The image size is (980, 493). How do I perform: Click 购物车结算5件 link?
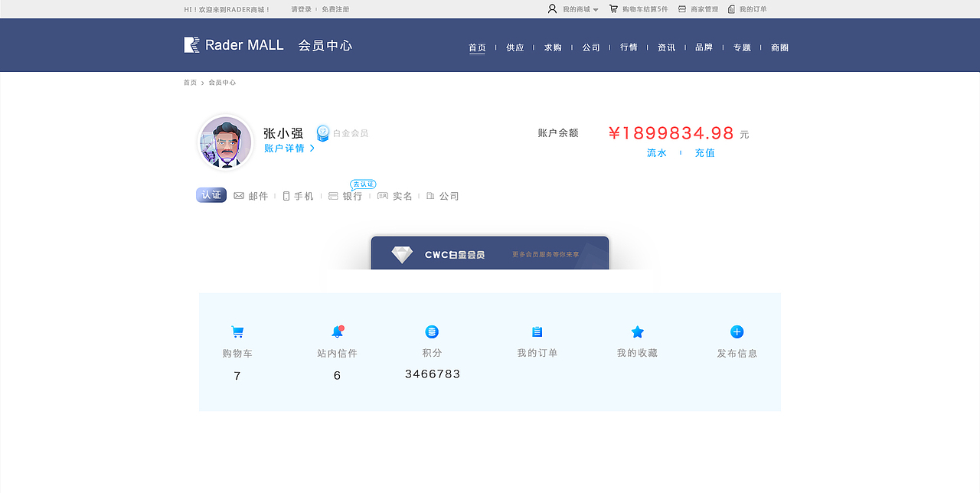[x=645, y=9]
